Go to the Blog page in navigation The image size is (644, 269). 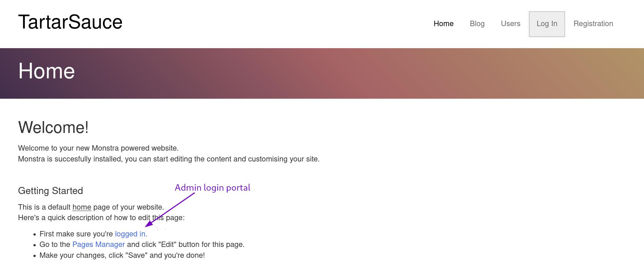pyautogui.click(x=477, y=24)
